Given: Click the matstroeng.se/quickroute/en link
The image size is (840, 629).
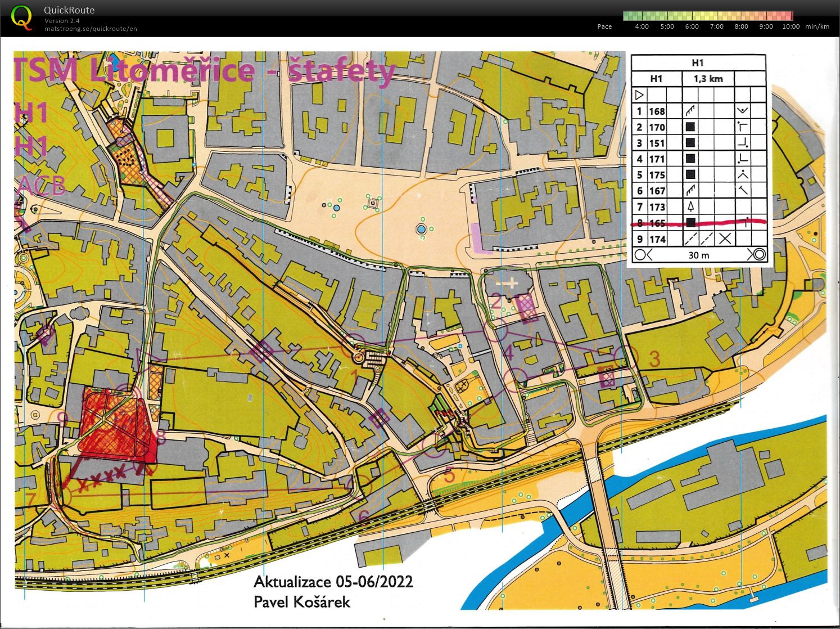Looking at the screenshot, I should tap(91, 29).
